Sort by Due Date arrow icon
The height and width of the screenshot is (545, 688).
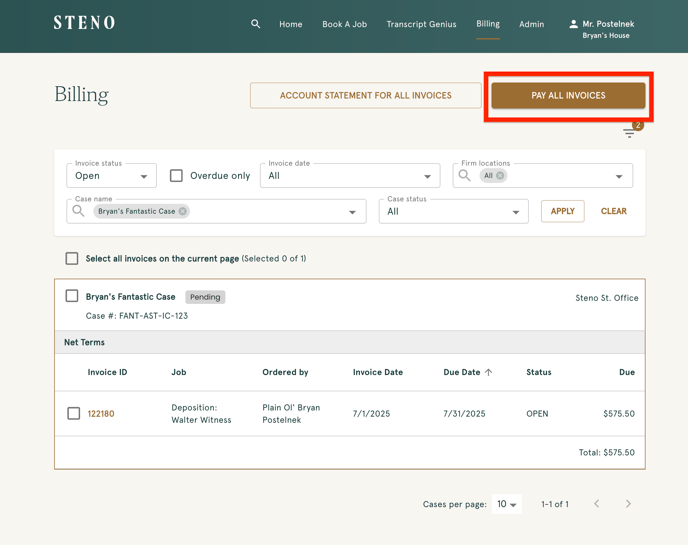(488, 372)
